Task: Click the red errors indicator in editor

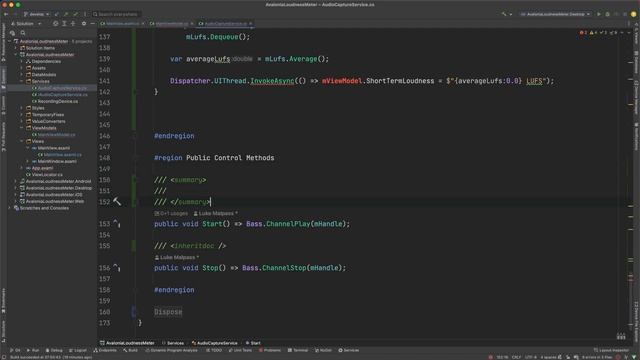Action: (583, 33)
